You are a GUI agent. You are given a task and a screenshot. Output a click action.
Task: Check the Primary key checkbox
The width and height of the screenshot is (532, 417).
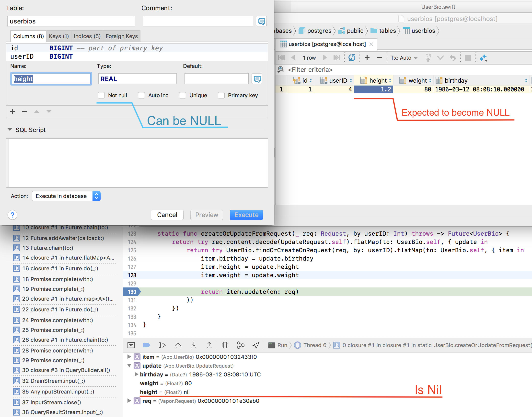[221, 95]
